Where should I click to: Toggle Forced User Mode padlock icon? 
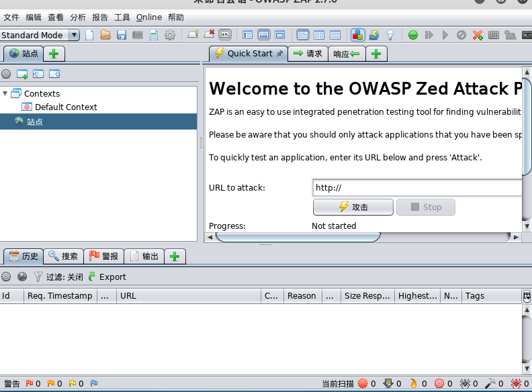pos(510,35)
